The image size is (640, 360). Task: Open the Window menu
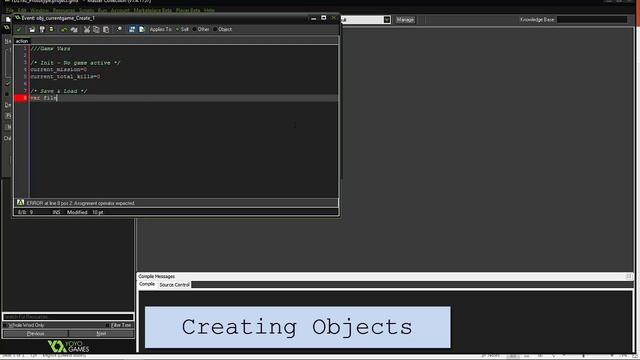pyautogui.click(x=39, y=10)
